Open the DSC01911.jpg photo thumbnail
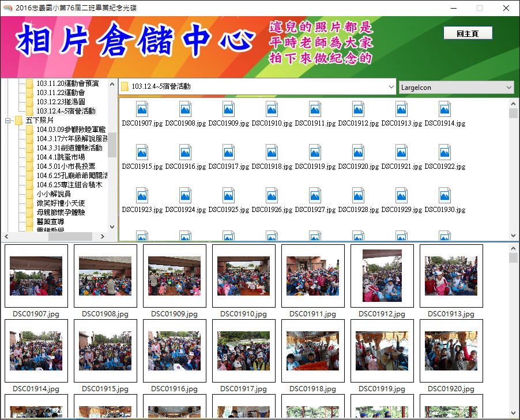The width and height of the screenshot is (520, 420). [312, 276]
